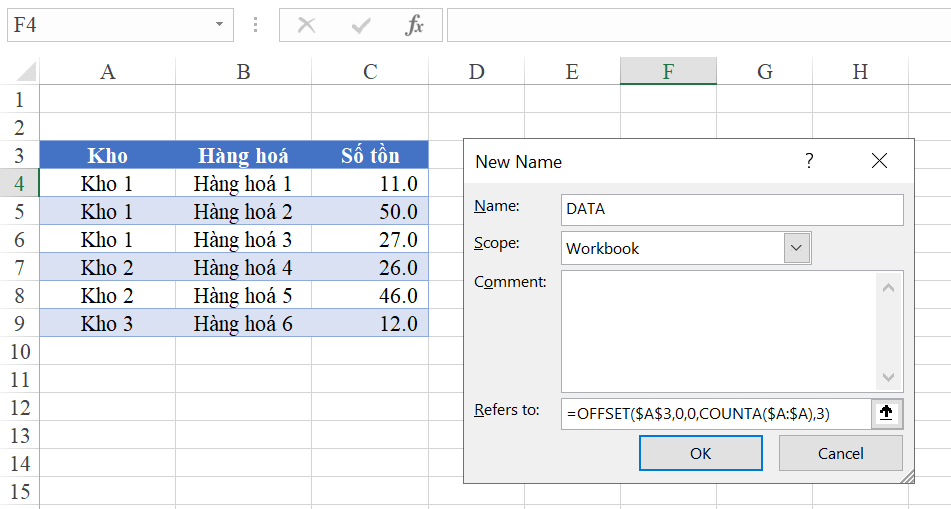Close the New Name dialog with X

coord(879,161)
